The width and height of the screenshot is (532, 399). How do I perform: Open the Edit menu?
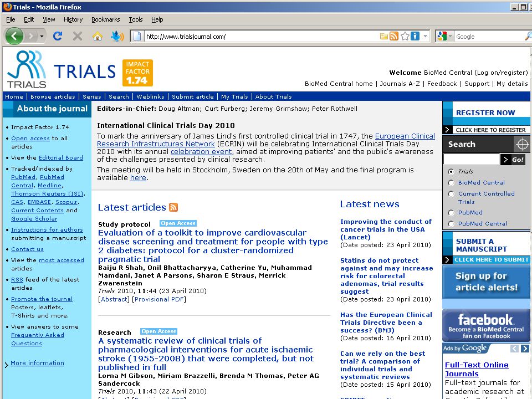pos(29,19)
